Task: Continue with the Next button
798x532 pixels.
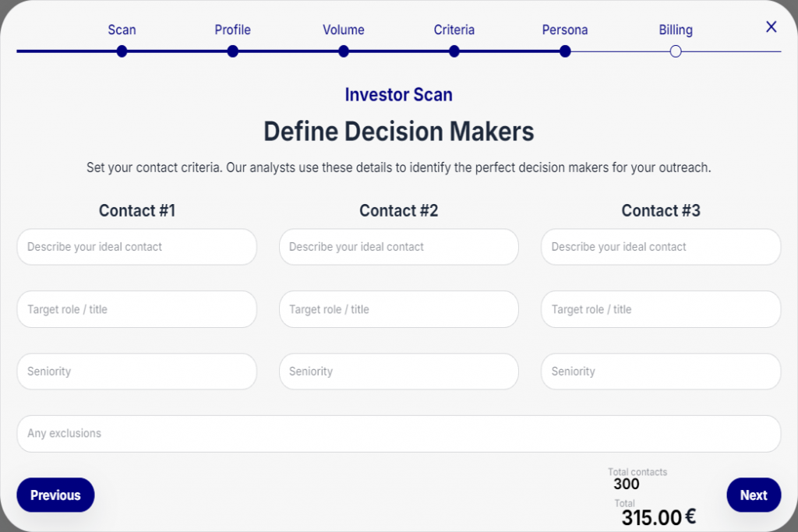Action: click(753, 495)
